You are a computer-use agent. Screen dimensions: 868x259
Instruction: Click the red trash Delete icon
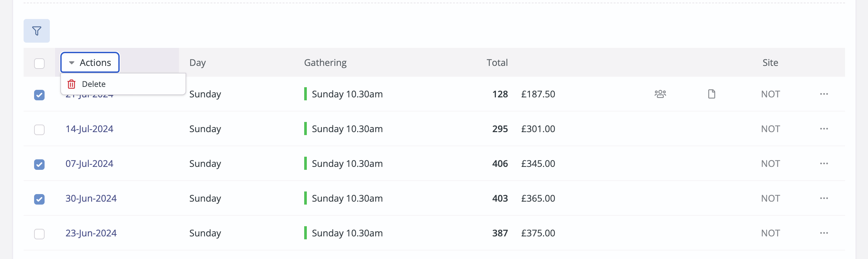click(x=71, y=84)
